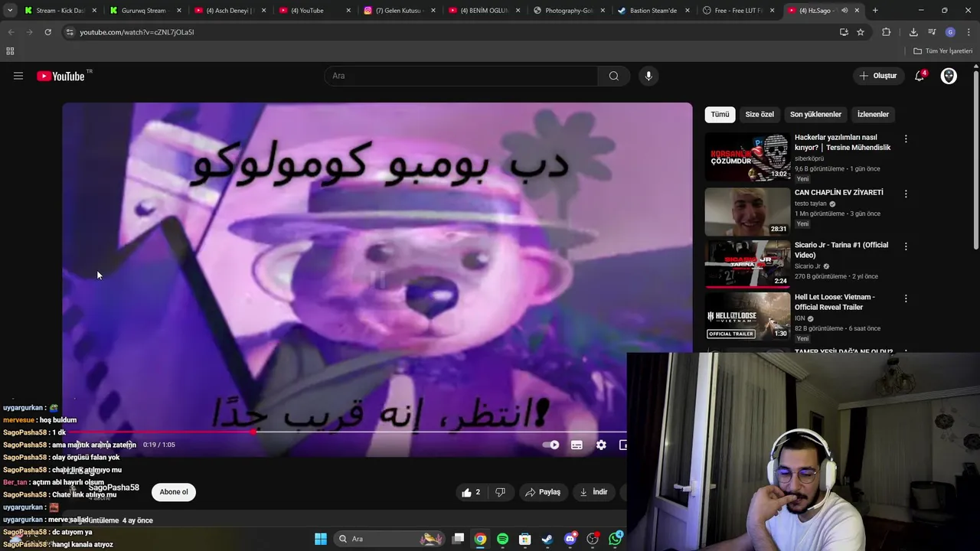Open the YouTube account avatar menu

pyautogui.click(x=949, y=76)
